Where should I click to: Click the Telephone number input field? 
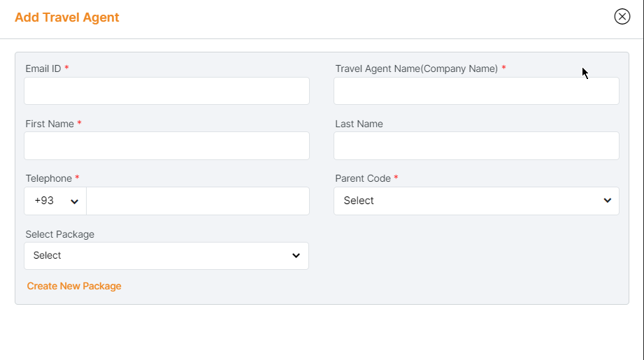pyautogui.click(x=197, y=201)
